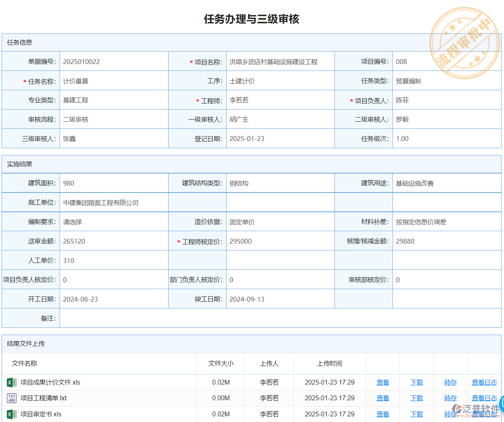View the 项目审定书.xls file

[x=382, y=414]
